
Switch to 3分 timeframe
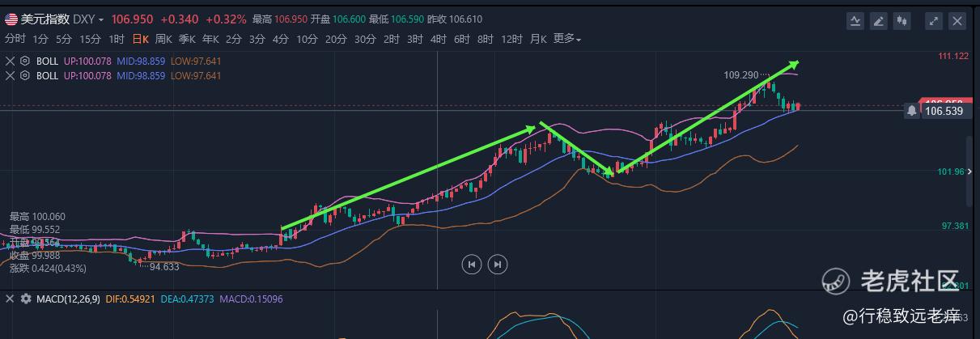[x=257, y=38]
